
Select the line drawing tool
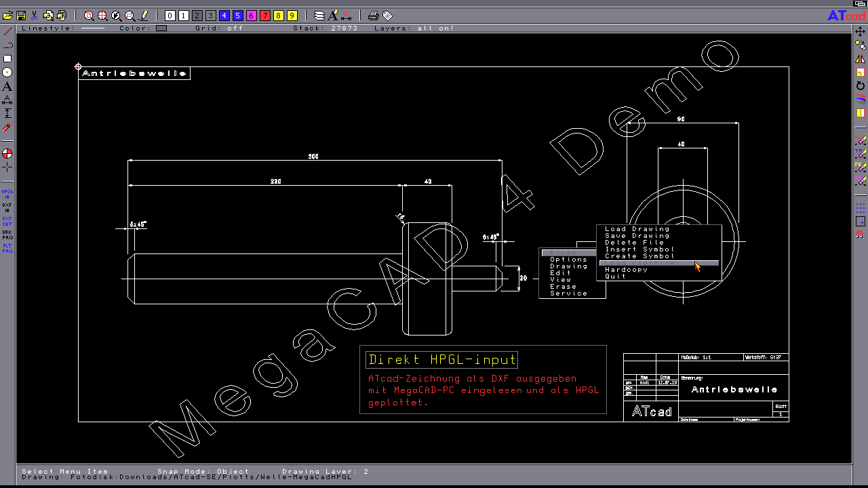(7, 32)
